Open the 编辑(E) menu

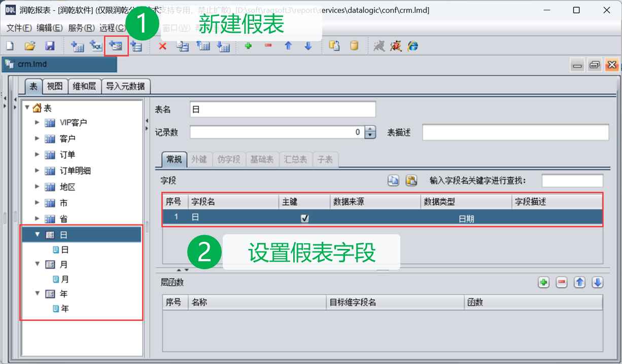point(50,28)
